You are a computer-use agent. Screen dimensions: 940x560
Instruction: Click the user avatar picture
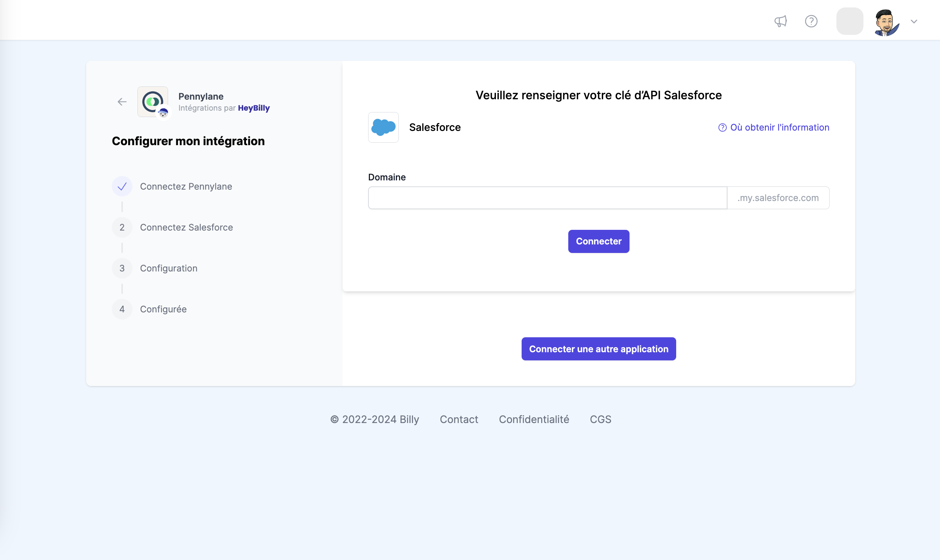[x=886, y=22]
